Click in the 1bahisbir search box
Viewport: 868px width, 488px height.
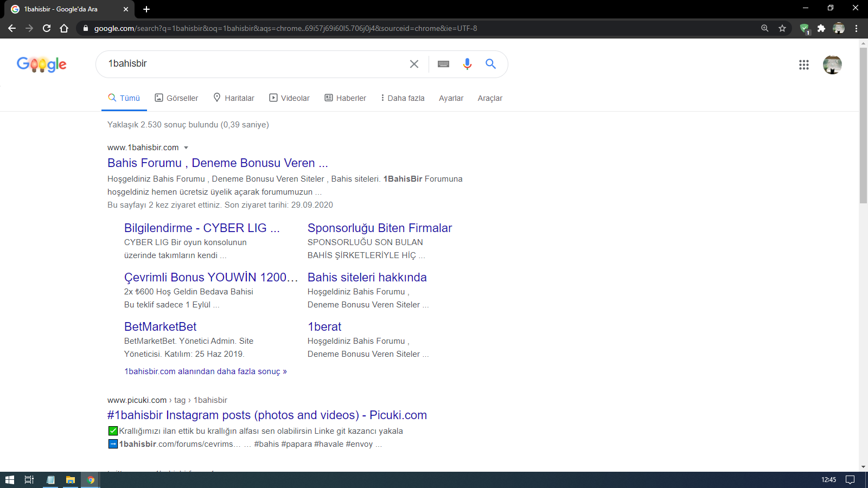click(x=255, y=64)
